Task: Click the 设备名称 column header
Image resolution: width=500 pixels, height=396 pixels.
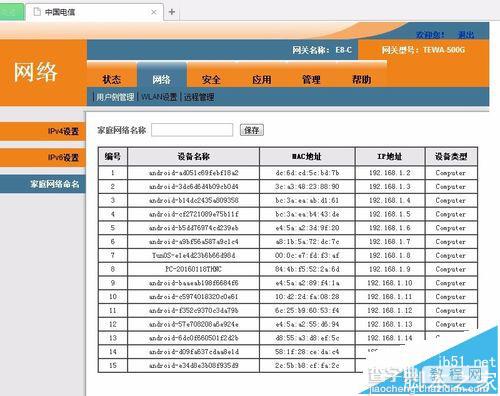Action: pos(193,156)
